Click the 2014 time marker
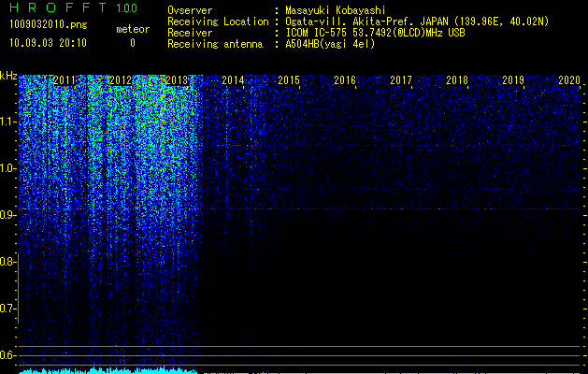The height and width of the screenshot is (374, 588). pyautogui.click(x=233, y=80)
